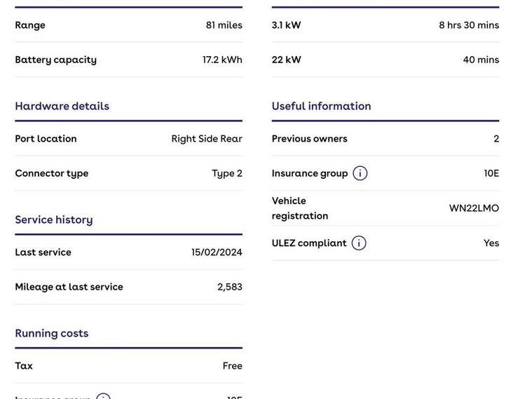Click the Running costs heading
The image size is (532, 399).
[52, 333]
